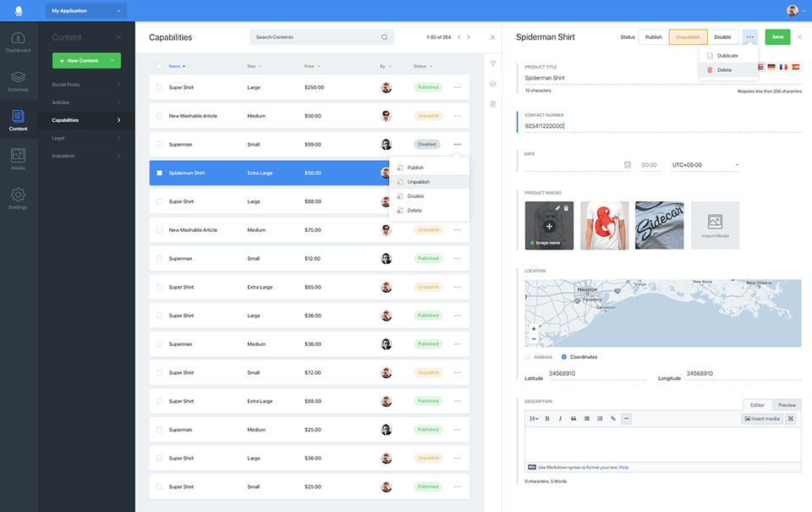The width and height of the screenshot is (812, 512).
Task: Click the search magnifier icon
Action: point(385,37)
